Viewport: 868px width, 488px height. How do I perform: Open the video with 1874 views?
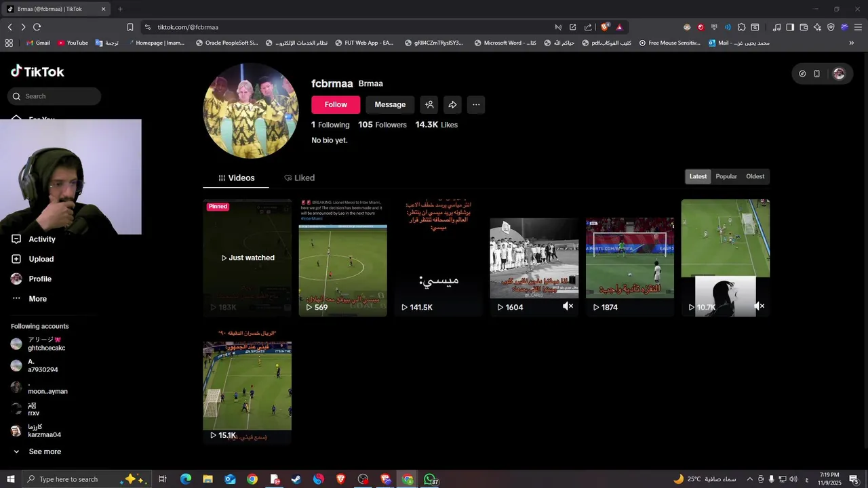pos(630,258)
